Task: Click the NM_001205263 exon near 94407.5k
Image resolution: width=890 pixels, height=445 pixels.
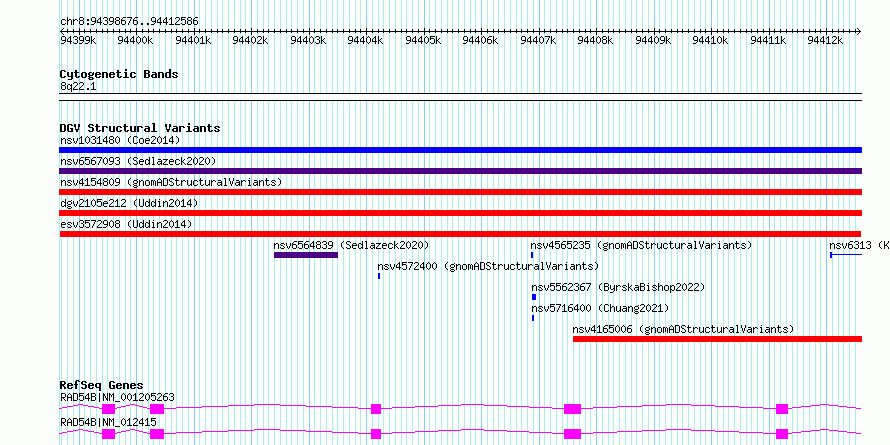Action: point(573,409)
